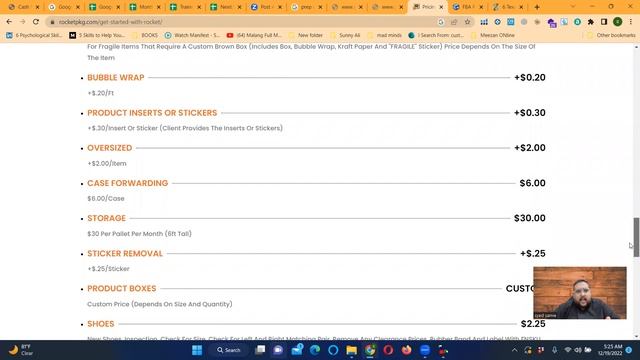
Task: Close the Pricing tab
Action: click(441, 7)
